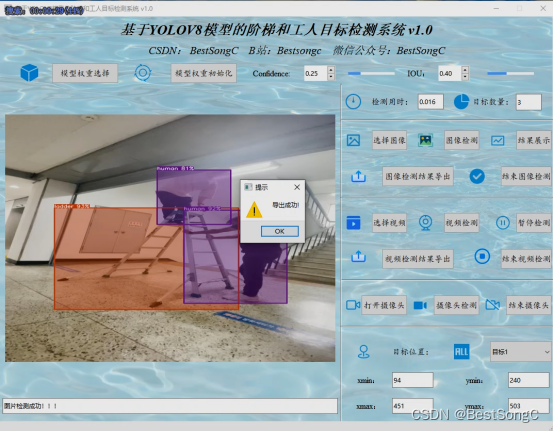Image resolution: width=554 pixels, height=432 pixels.
Task: Click 图像检测 button
Action: tap(461, 140)
